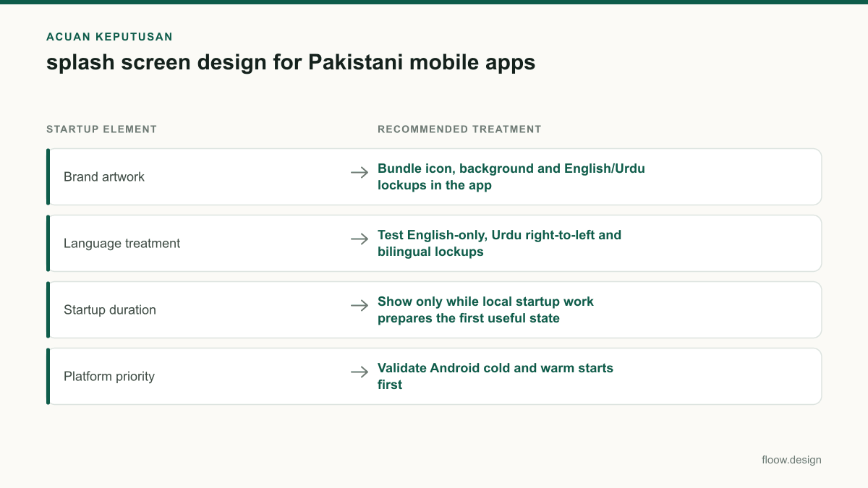Click the "Test English-only, Urdu right-to-left" text

(x=500, y=236)
